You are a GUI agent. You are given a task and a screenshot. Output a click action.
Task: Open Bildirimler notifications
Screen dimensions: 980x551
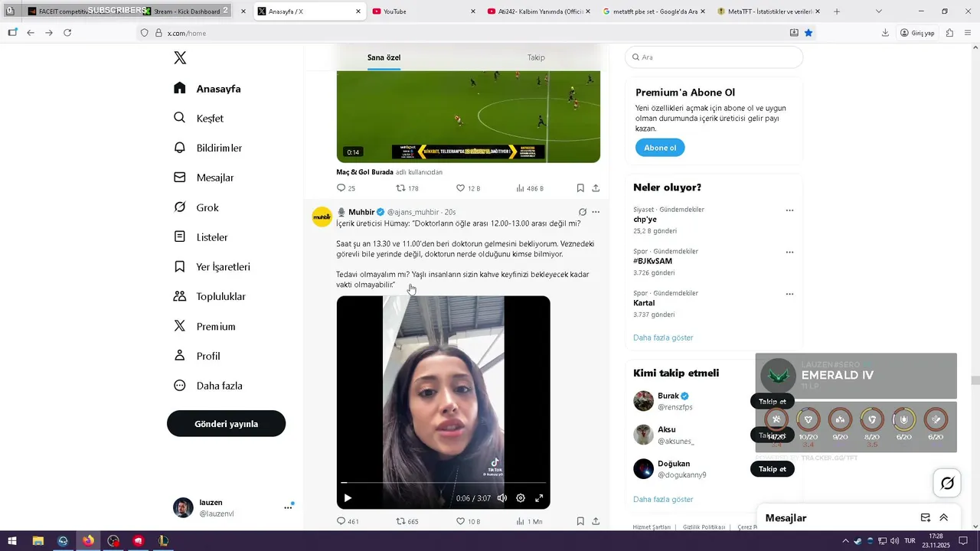[208, 148]
